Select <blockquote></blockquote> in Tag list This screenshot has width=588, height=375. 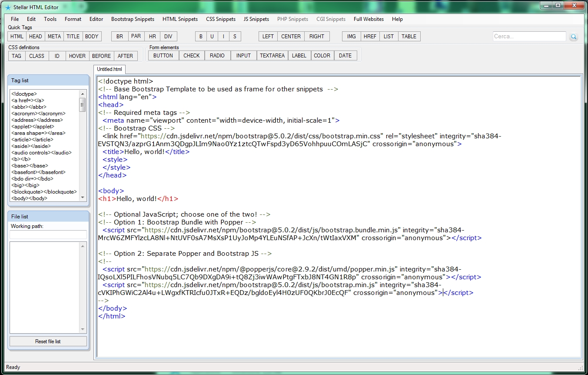(x=44, y=192)
